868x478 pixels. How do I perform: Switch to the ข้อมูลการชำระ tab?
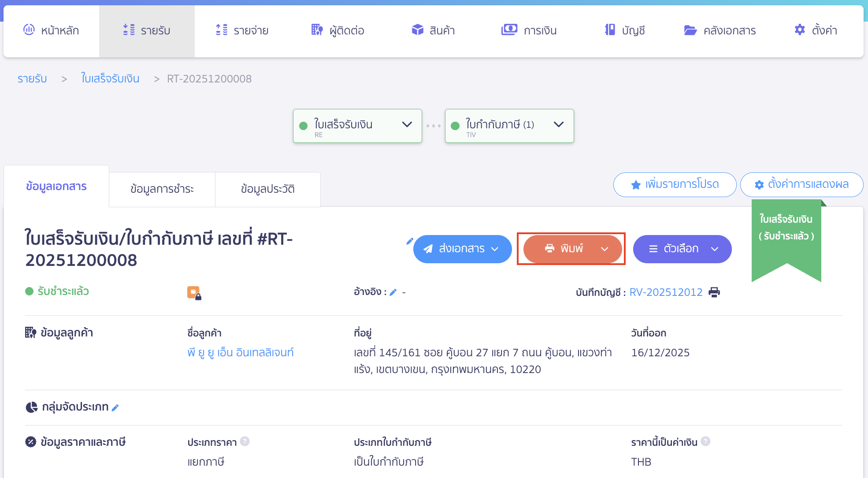[161, 189]
